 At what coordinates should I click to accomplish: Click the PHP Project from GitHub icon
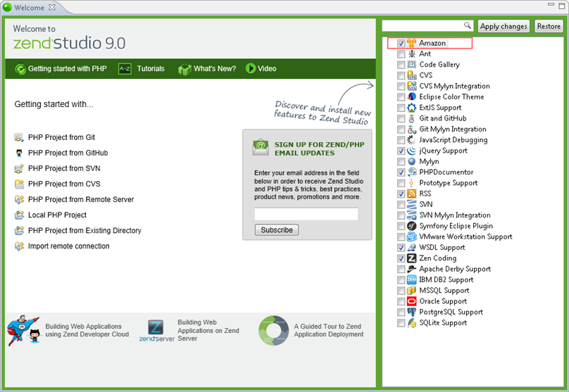19,153
